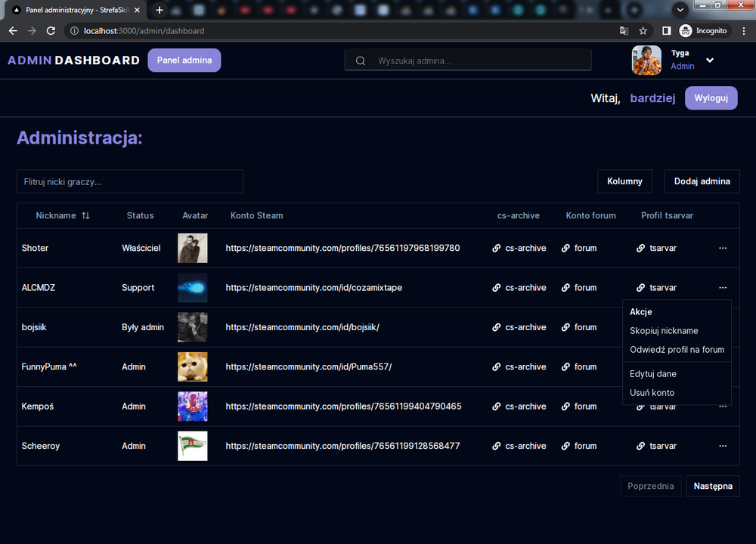Open actions menu for Scheeroy row

(723, 446)
